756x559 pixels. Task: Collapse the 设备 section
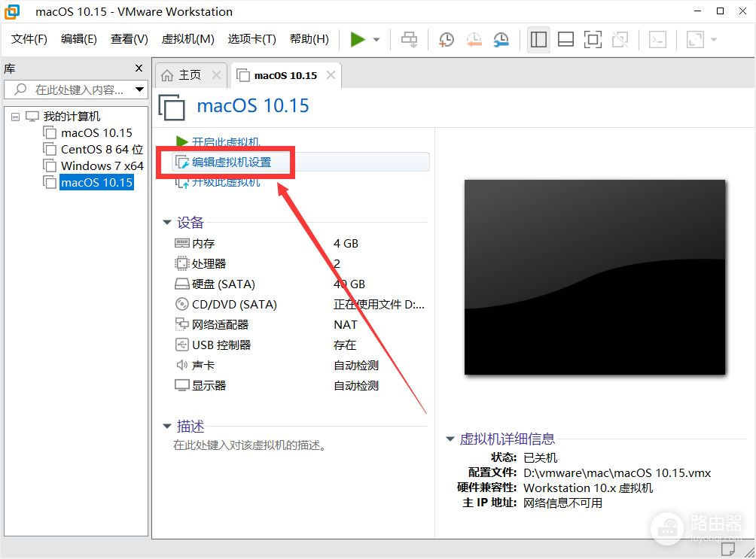[167, 223]
